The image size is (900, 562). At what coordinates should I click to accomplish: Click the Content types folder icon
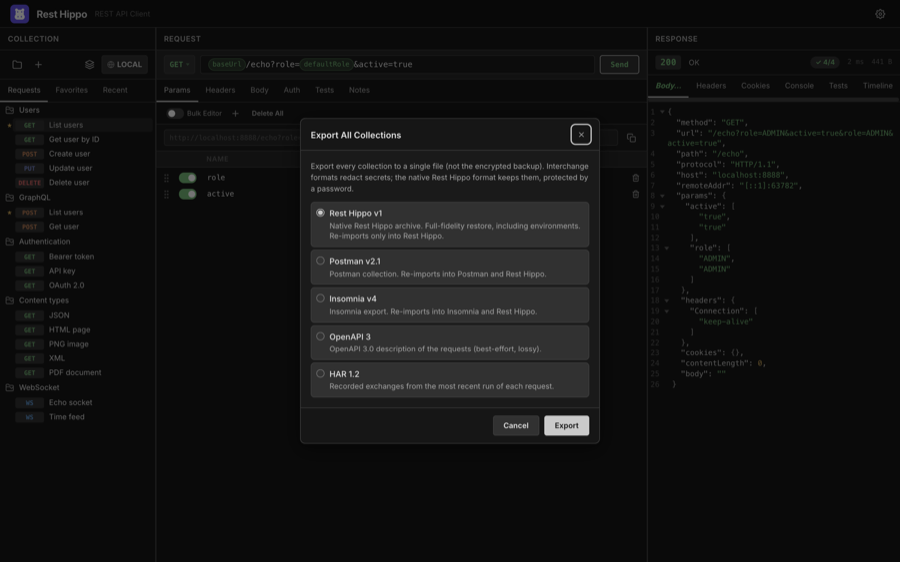(x=10, y=300)
